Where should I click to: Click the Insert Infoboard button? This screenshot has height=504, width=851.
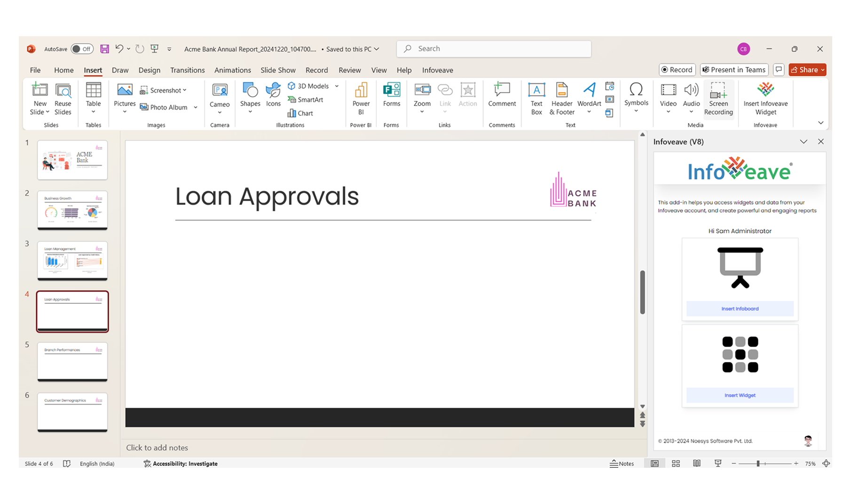click(740, 309)
